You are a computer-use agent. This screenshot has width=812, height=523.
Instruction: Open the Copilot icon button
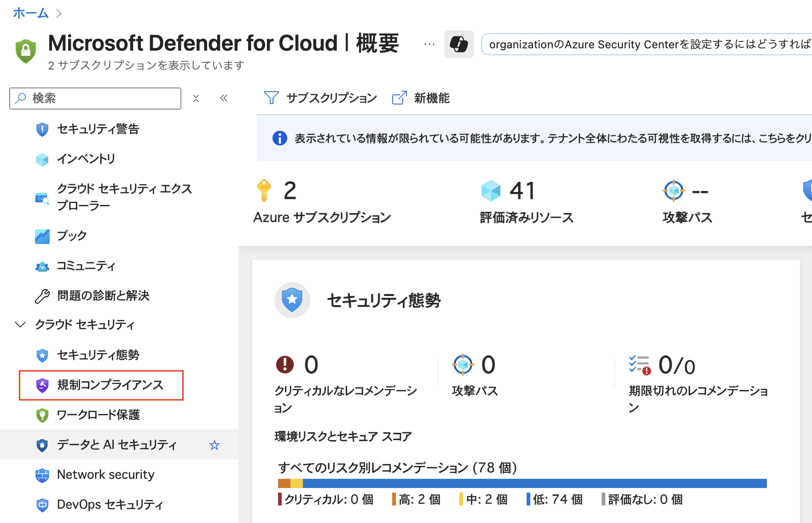[458, 44]
